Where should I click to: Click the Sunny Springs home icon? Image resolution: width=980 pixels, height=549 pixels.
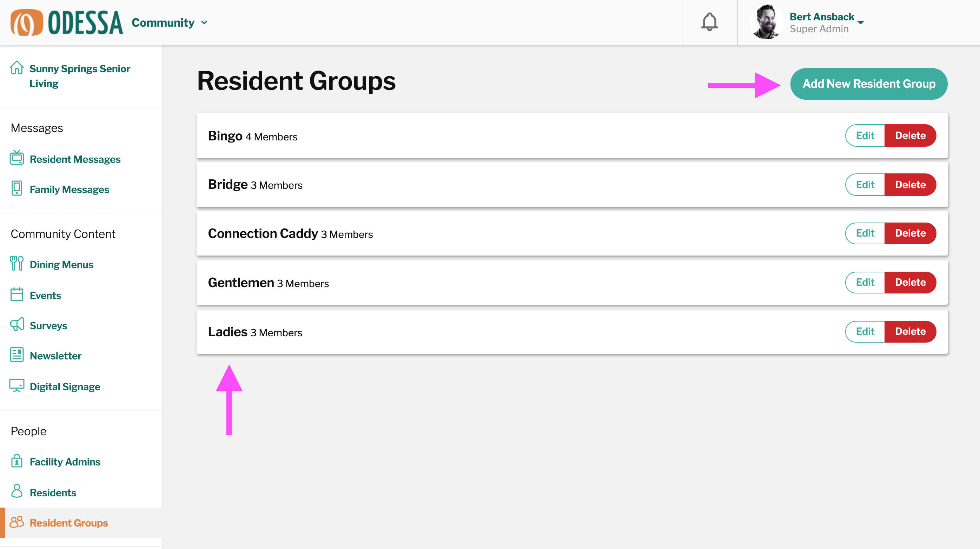17,68
